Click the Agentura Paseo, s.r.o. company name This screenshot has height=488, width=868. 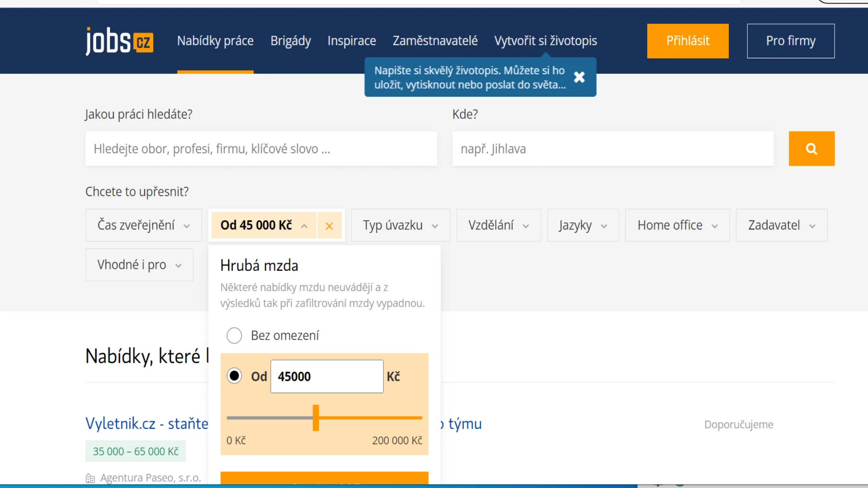tap(151, 478)
